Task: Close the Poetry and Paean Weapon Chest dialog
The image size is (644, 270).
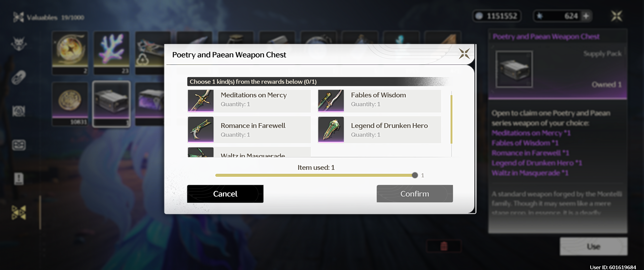Action: coord(464,54)
